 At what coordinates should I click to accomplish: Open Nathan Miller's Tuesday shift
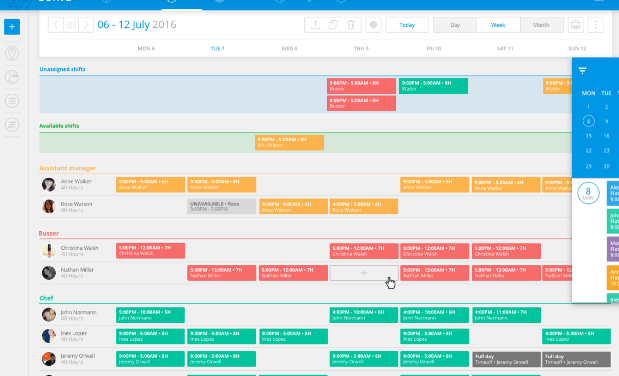221,273
